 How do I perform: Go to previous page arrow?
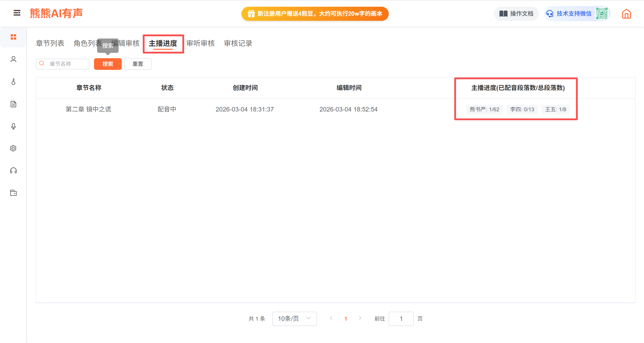(331, 318)
